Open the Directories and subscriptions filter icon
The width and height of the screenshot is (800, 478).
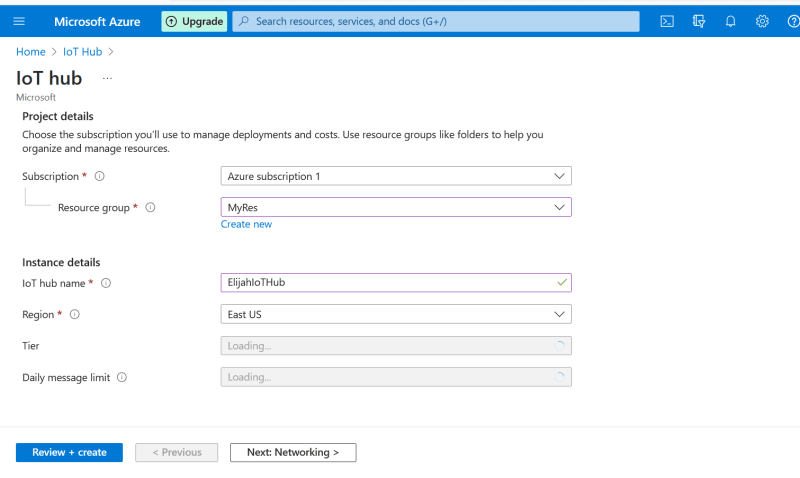[698, 21]
